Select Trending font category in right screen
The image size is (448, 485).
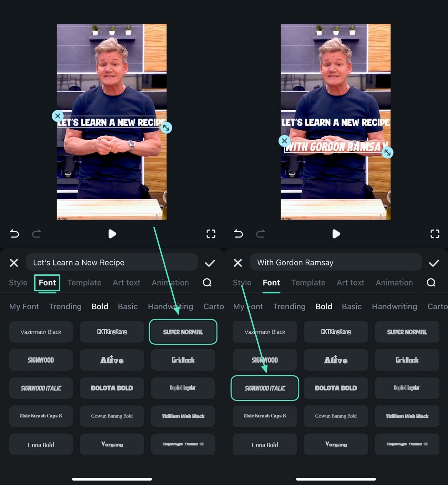point(289,306)
